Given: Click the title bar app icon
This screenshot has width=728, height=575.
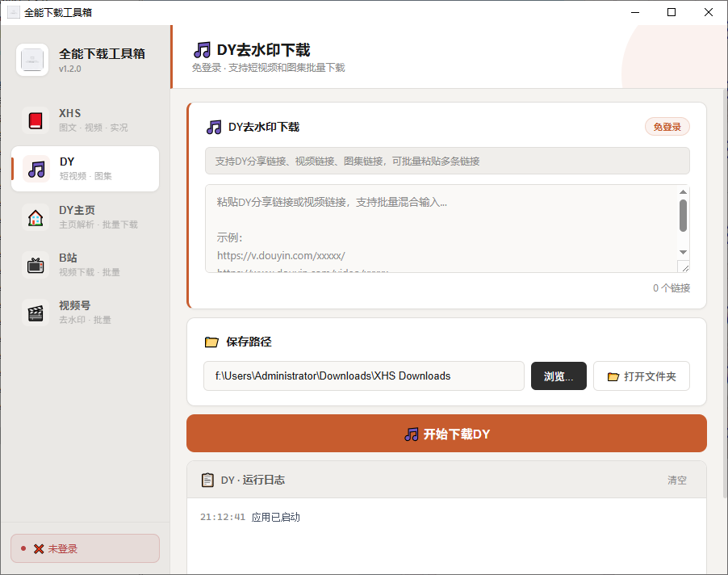Looking at the screenshot, I should (x=14, y=12).
